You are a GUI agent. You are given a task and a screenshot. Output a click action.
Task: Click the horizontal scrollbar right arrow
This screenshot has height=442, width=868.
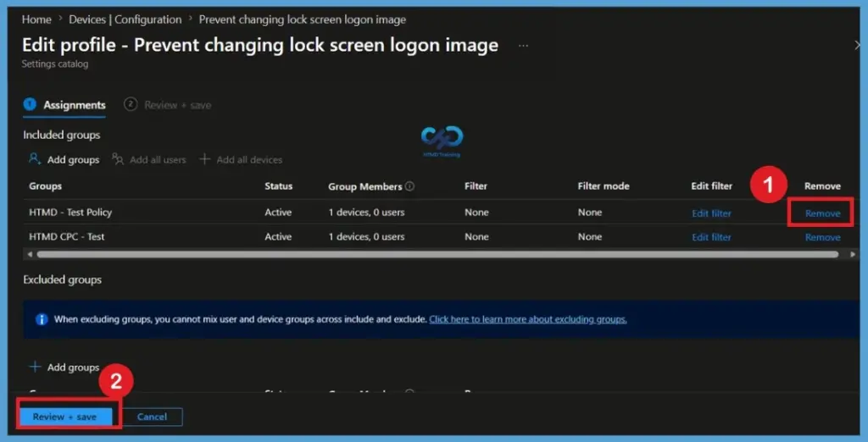[x=853, y=255]
